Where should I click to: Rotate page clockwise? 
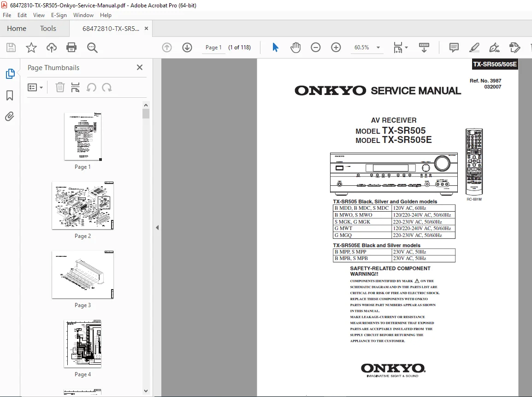[x=107, y=88]
